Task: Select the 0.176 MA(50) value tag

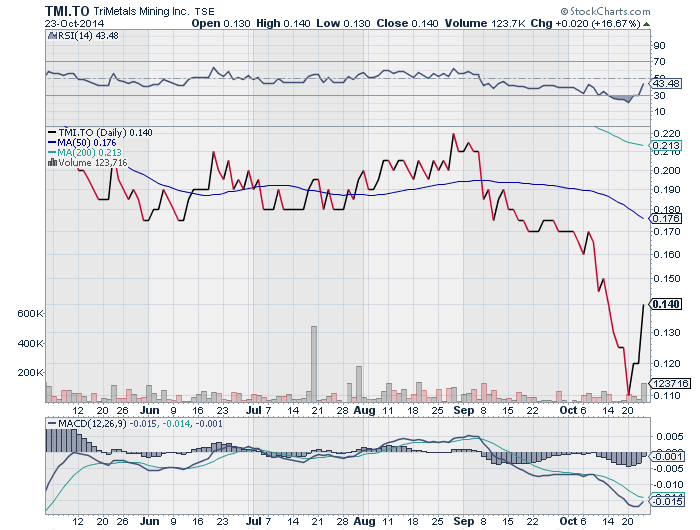Action: 665,218
